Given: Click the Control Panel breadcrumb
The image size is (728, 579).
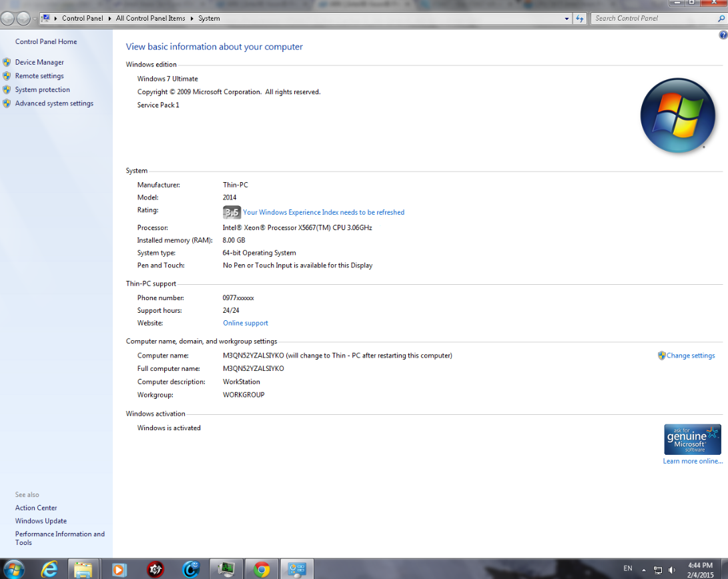Looking at the screenshot, I should click(x=83, y=19).
